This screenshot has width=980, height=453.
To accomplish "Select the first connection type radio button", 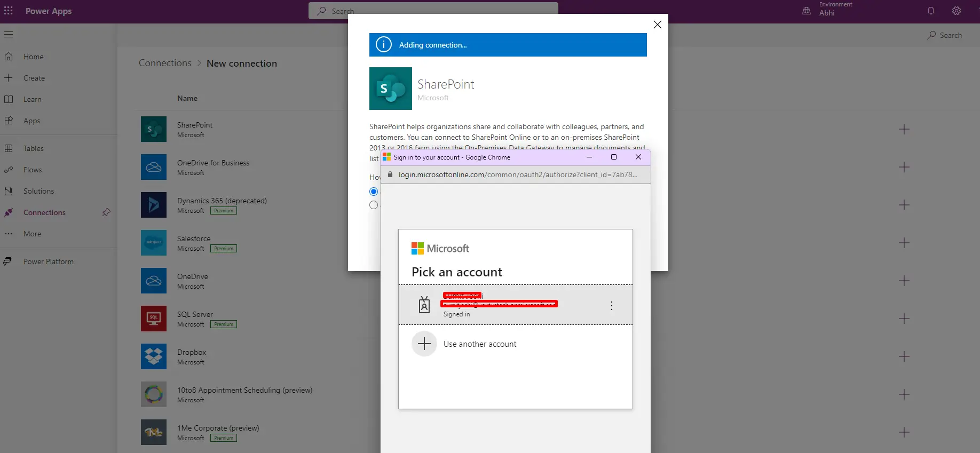I will (x=374, y=192).
